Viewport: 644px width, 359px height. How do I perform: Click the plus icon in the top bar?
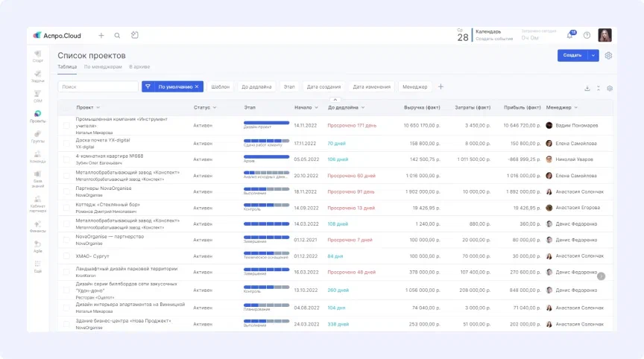point(101,35)
